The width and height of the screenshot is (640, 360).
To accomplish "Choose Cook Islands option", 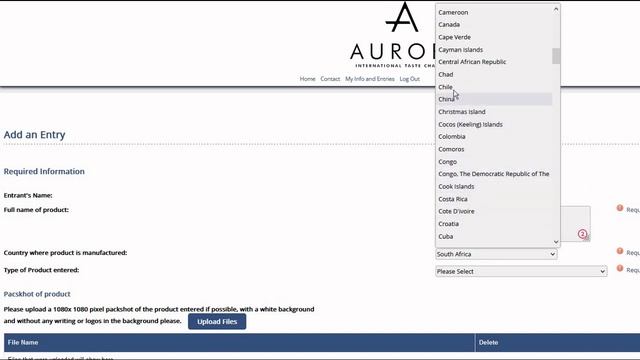I will coord(494,187).
